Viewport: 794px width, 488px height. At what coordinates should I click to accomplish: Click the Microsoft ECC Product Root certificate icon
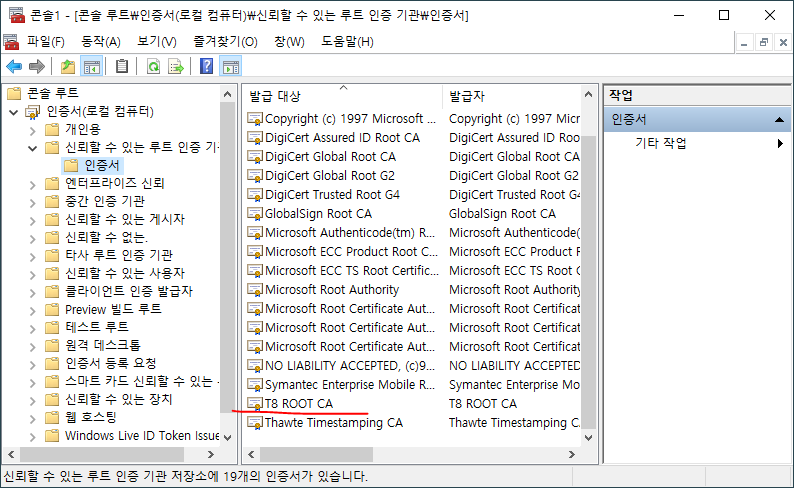pos(255,252)
